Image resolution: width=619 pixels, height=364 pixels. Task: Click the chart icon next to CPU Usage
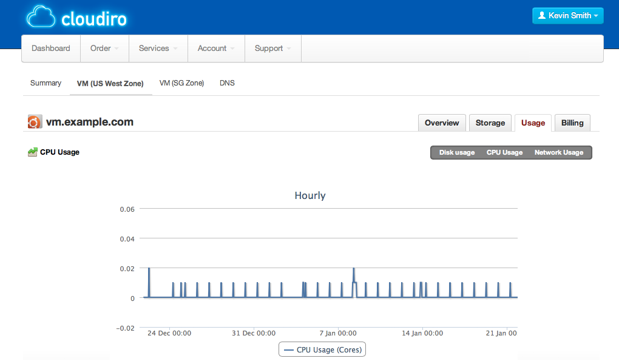click(32, 152)
